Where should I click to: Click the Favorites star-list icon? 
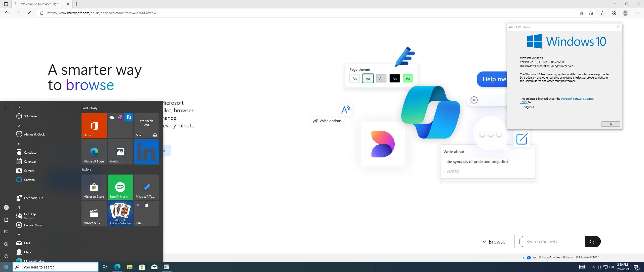(603, 13)
